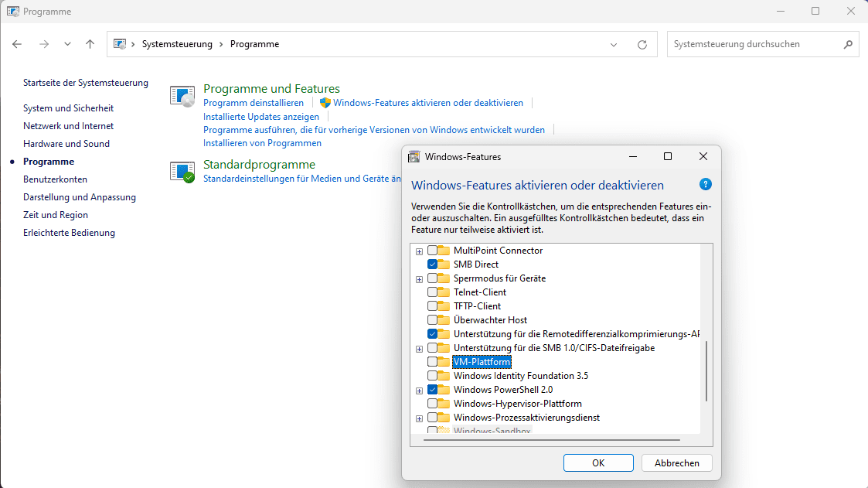Screen dimensions: 868x488
Task: Open recent locations chevron next to forward arrow
Action: [67, 44]
